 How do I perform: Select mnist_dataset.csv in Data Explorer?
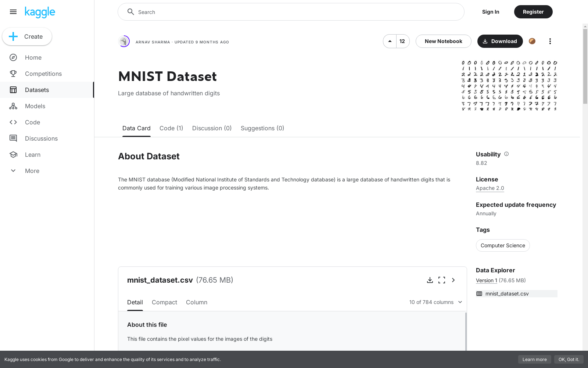tap(517, 294)
